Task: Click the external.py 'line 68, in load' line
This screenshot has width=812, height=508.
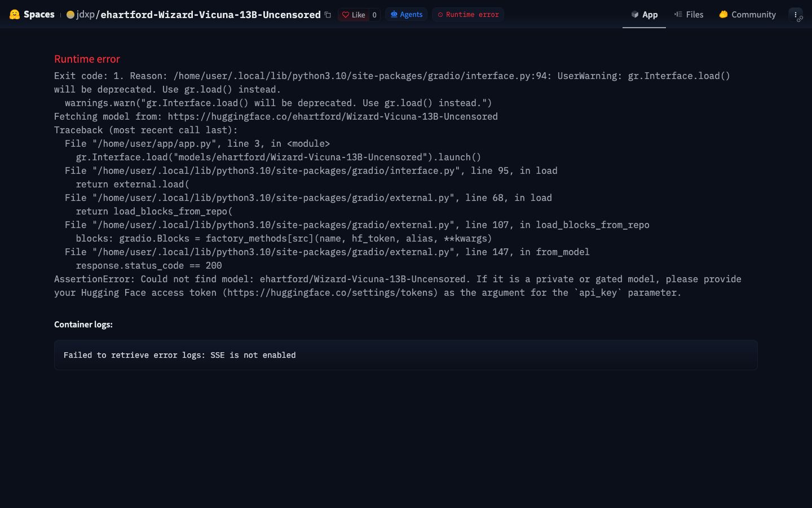Action: click(308, 198)
